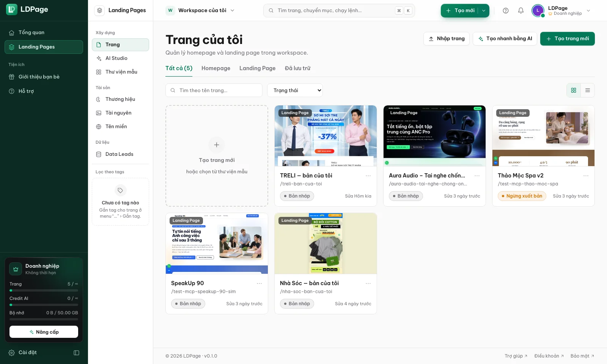Open Tổng quan overview

[44, 33]
